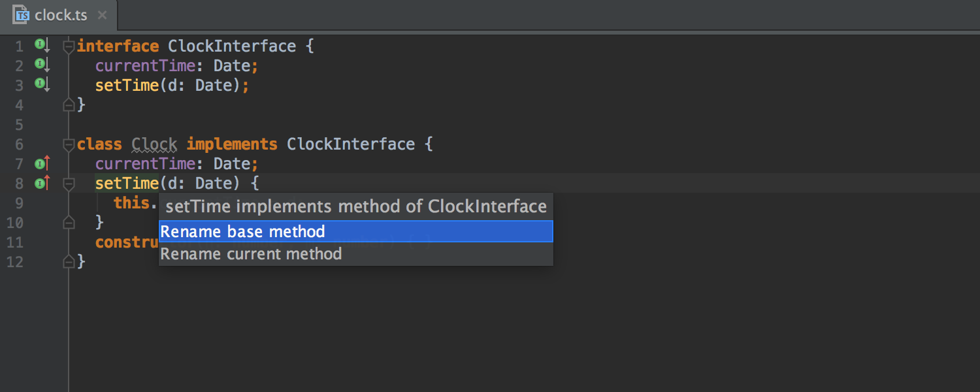Click the implemented gutter icon for setTime declaration
This screenshot has height=392, width=980.
(41, 84)
